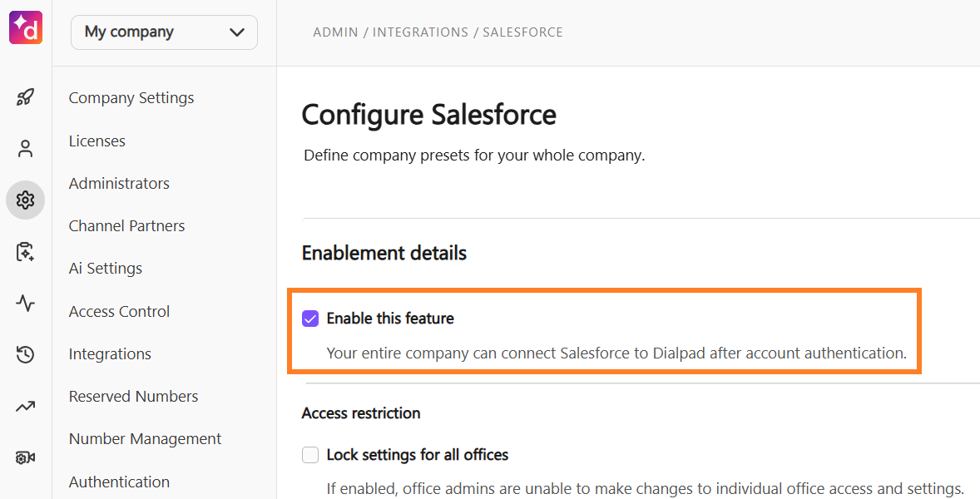Click the ADMIN breadcrumb link
980x499 pixels.
pos(335,32)
